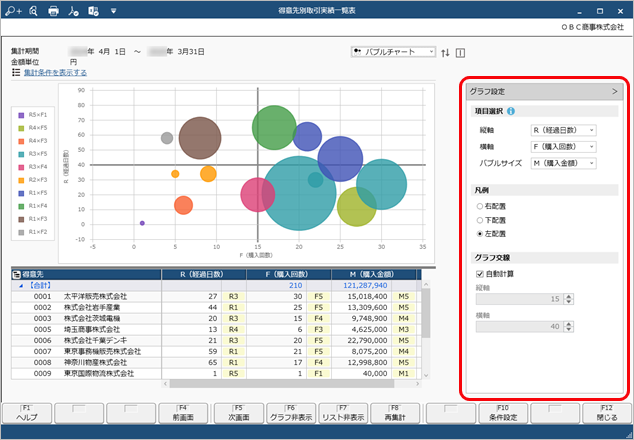The image size is (634, 440).
Task: Select the row 神奈川物産株式会社
Action: coord(216,362)
